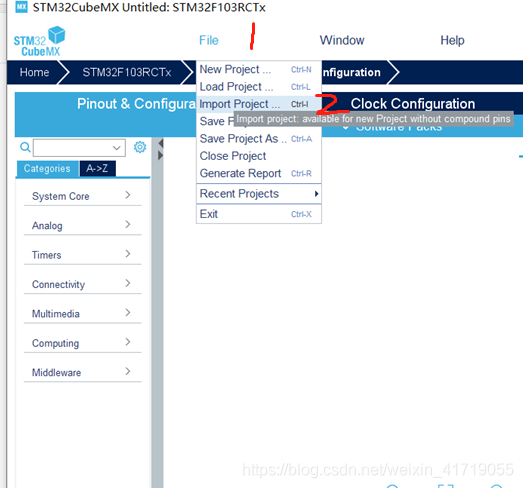Viewport: 523px width, 488px height.
Task: Click the search magnifier icon
Action: click(25, 147)
